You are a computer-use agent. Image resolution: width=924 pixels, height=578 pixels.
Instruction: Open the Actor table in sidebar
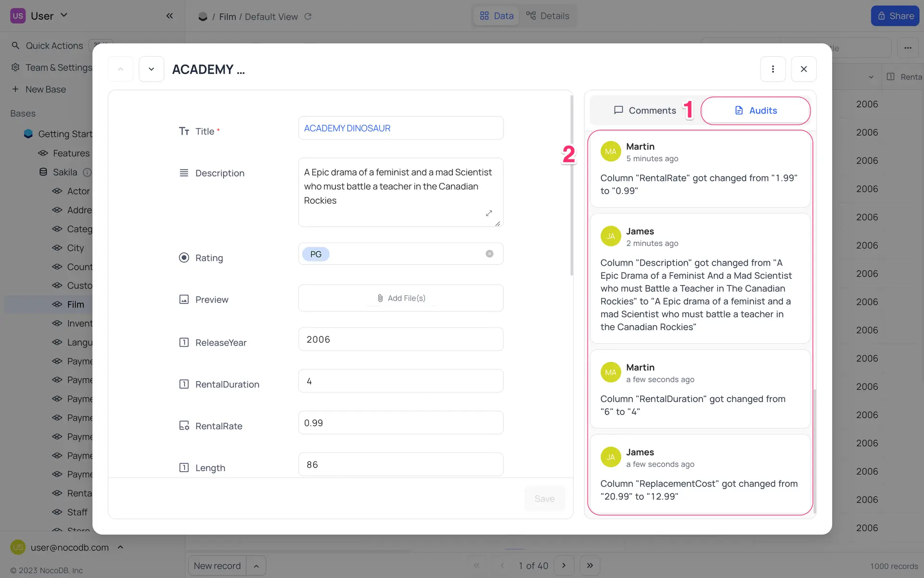[x=78, y=191]
